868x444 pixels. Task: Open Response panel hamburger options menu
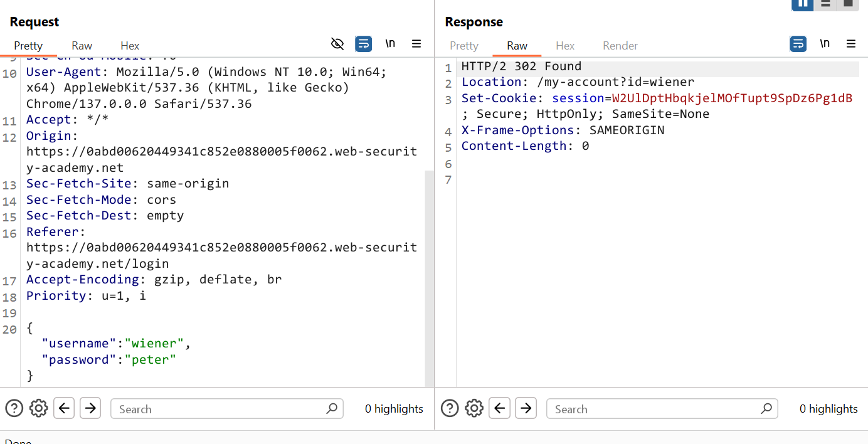tap(851, 44)
